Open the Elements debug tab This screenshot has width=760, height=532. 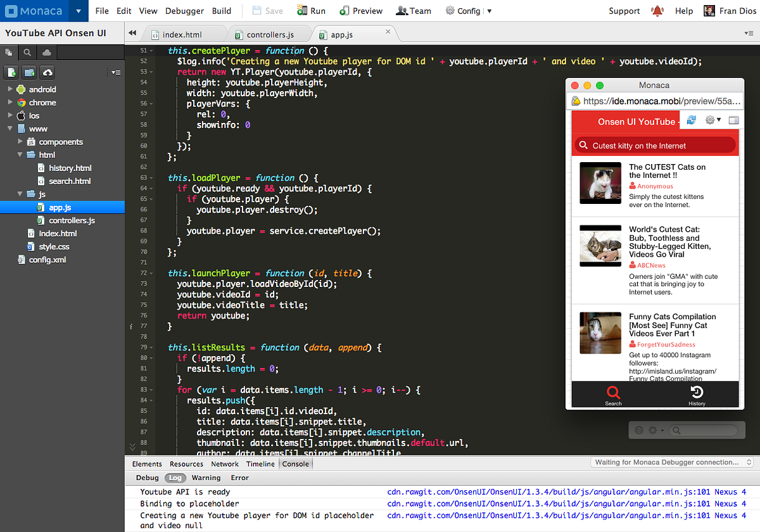[x=147, y=464]
